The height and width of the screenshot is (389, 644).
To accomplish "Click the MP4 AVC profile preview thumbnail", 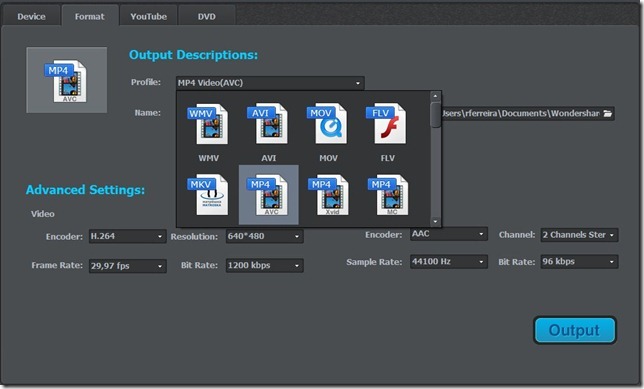I will pos(67,80).
